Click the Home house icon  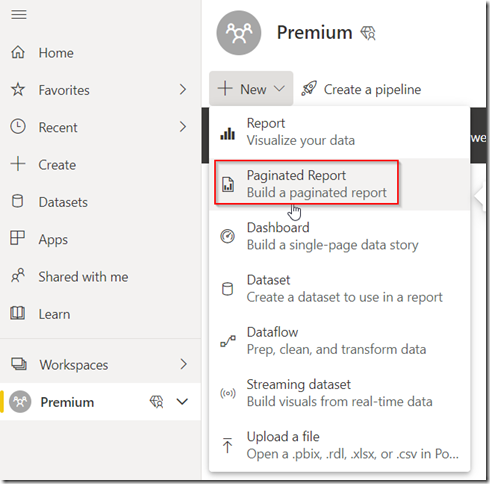(x=18, y=52)
